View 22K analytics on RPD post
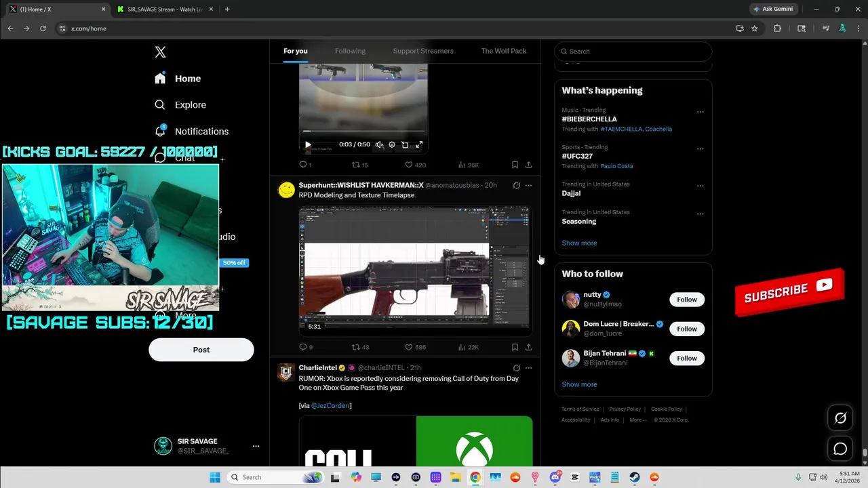 (469, 347)
